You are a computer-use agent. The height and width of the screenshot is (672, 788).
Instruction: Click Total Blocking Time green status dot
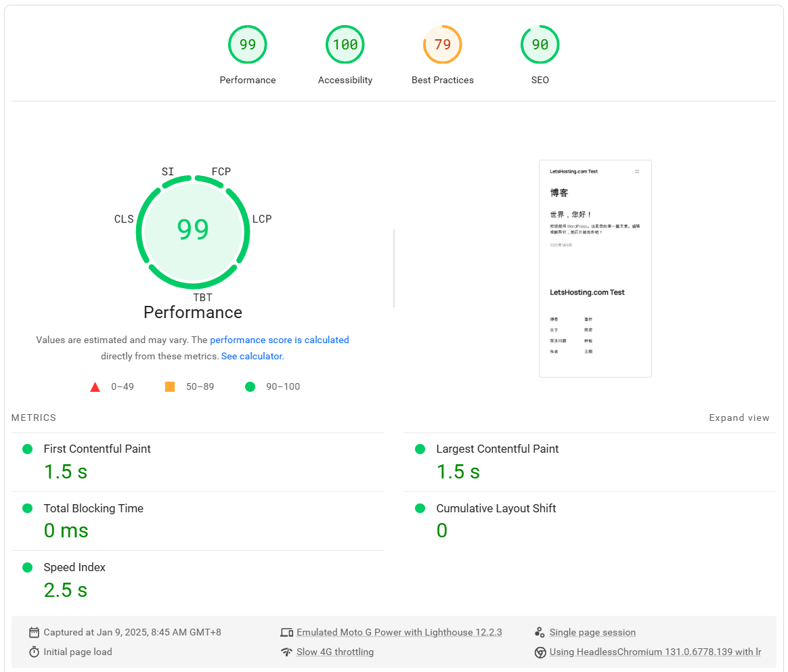coord(28,508)
